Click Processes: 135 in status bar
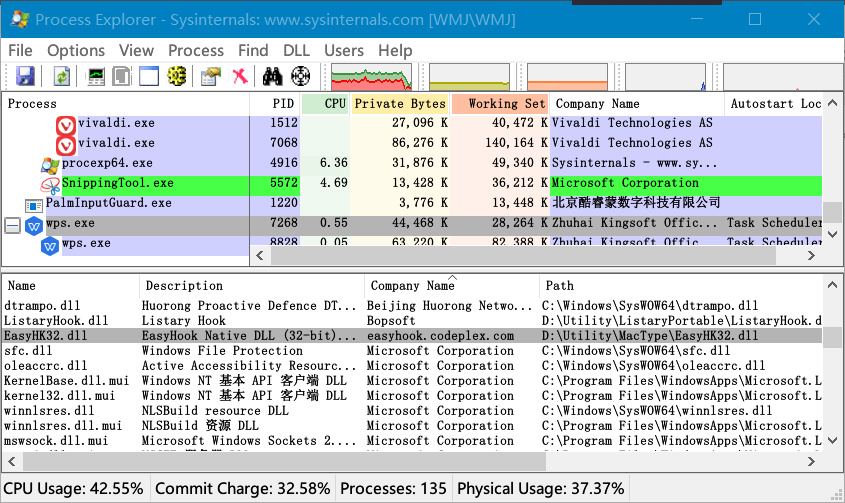This screenshot has width=845, height=503. (x=393, y=488)
